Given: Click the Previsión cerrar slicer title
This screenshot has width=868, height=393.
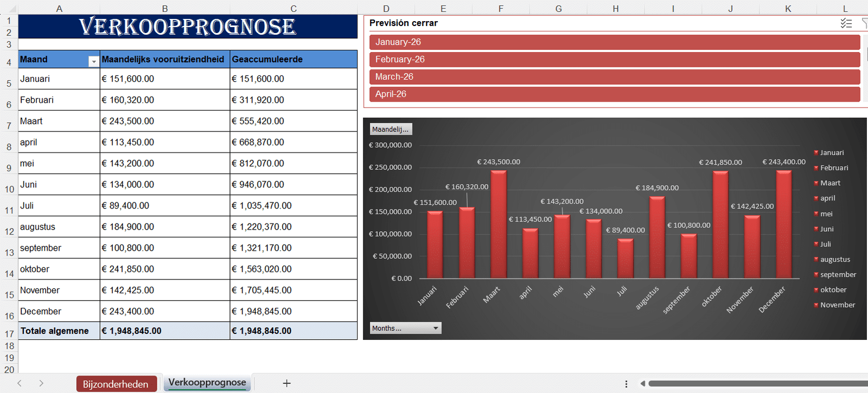Looking at the screenshot, I should [404, 23].
